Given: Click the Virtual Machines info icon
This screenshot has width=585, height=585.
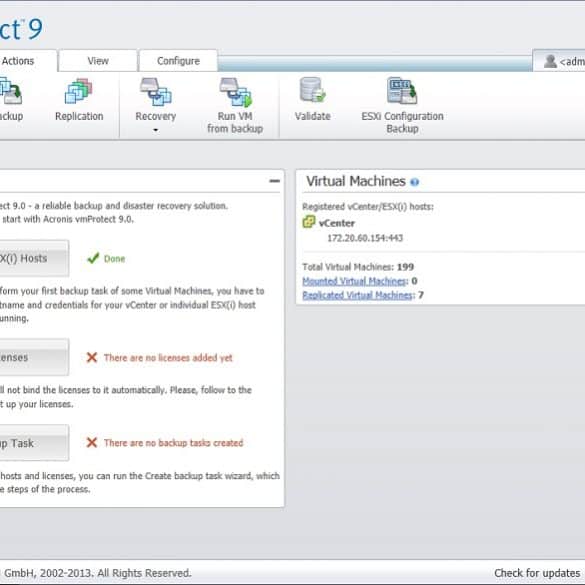Looking at the screenshot, I should point(414,182).
